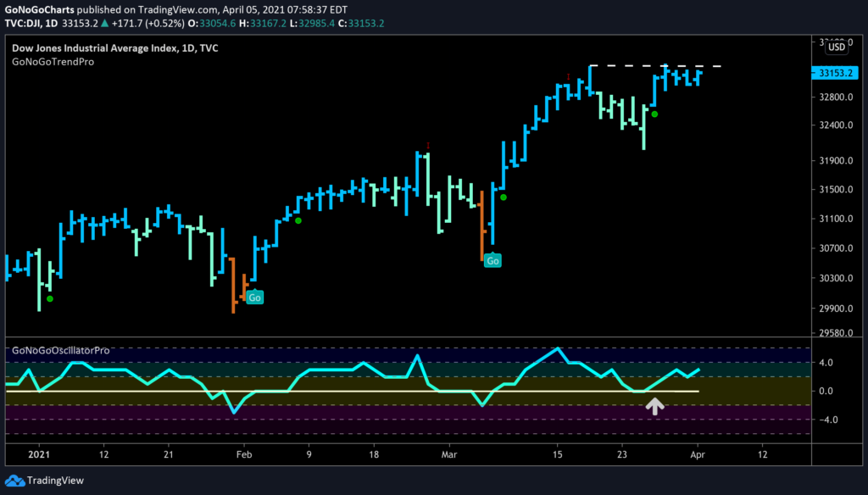Click the 18 date axis label
The height and width of the screenshot is (495, 868).
(374, 454)
